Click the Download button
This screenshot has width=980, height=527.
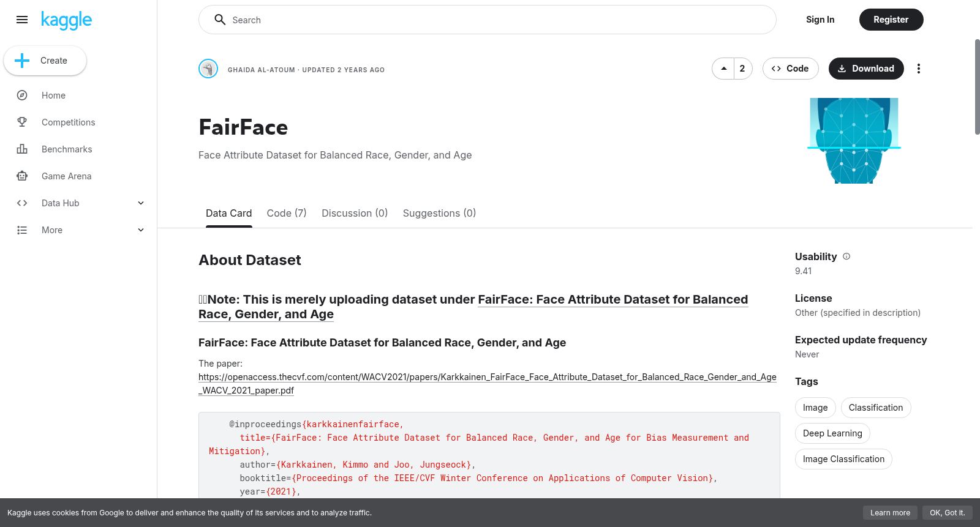866,69
